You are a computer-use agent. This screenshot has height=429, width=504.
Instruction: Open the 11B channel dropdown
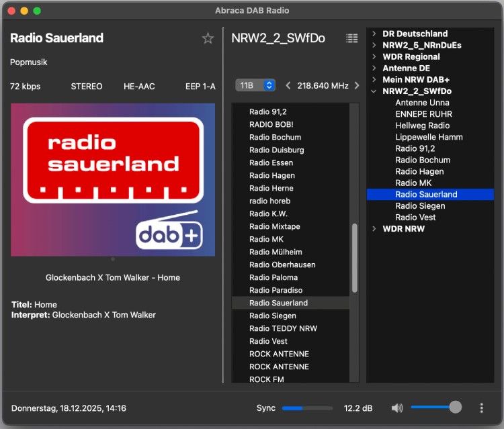pyautogui.click(x=255, y=85)
